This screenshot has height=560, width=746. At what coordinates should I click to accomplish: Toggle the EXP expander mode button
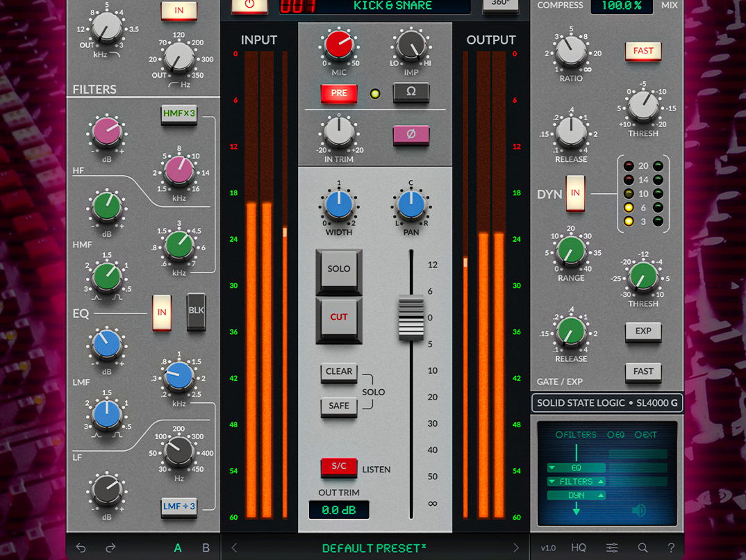[643, 331]
